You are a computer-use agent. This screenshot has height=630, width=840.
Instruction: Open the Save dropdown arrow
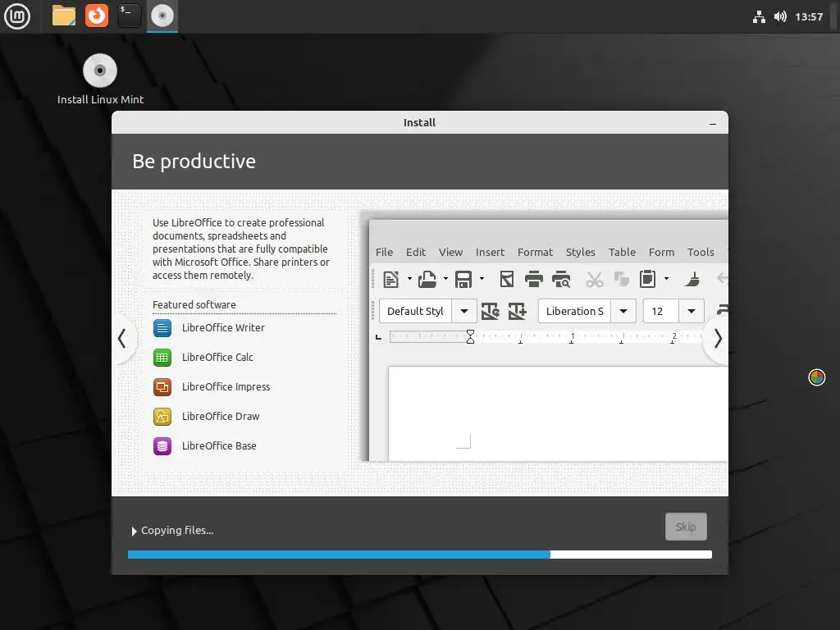[x=482, y=279]
